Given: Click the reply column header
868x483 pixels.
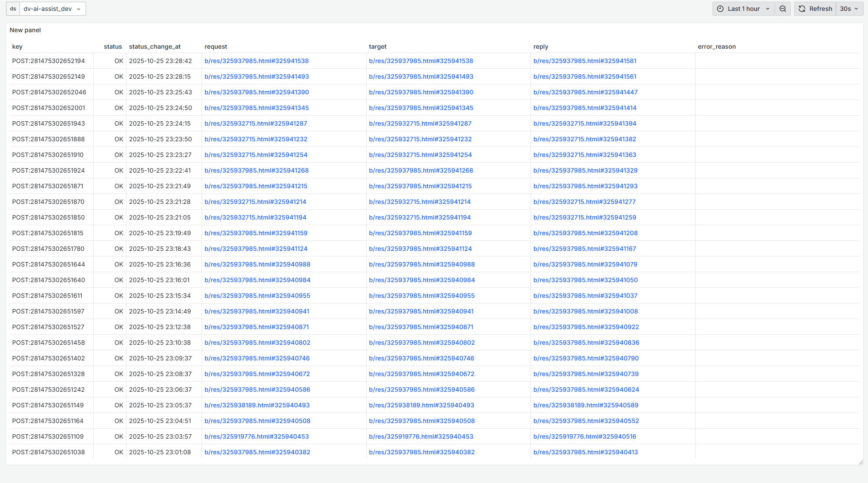Looking at the screenshot, I should click(540, 47).
